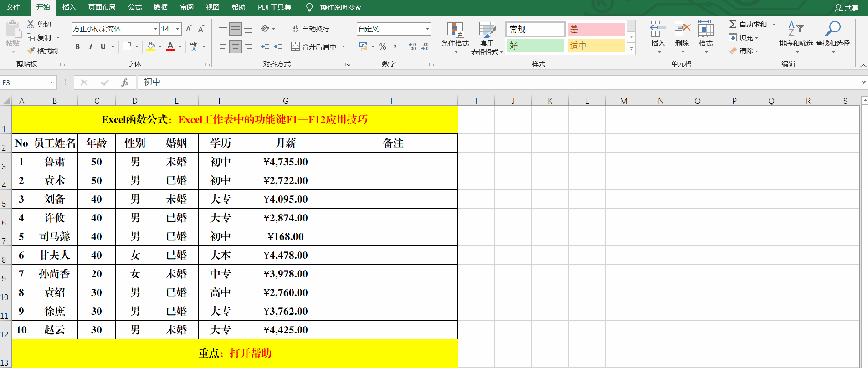Expand Merge and Center dropdown arrow
The width and height of the screenshot is (868, 368).
pos(344,46)
